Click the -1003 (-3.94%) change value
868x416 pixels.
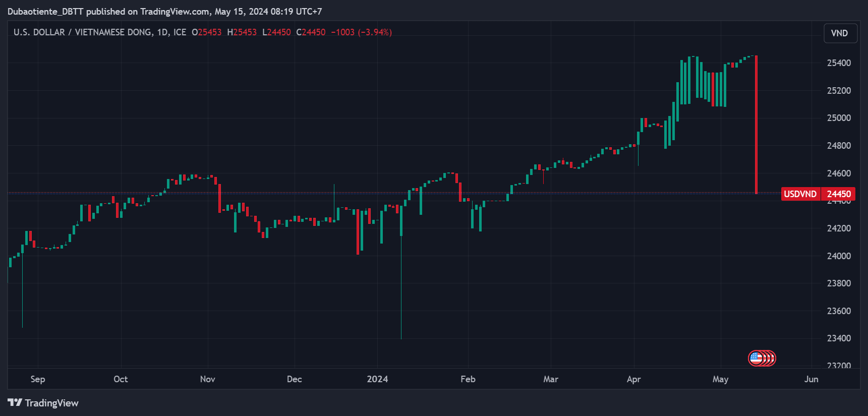click(361, 32)
